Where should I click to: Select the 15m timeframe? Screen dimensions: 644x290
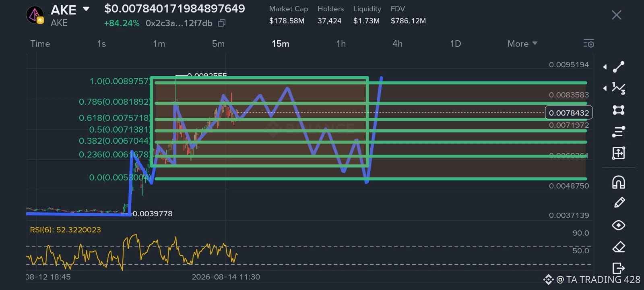click(281, 43)
